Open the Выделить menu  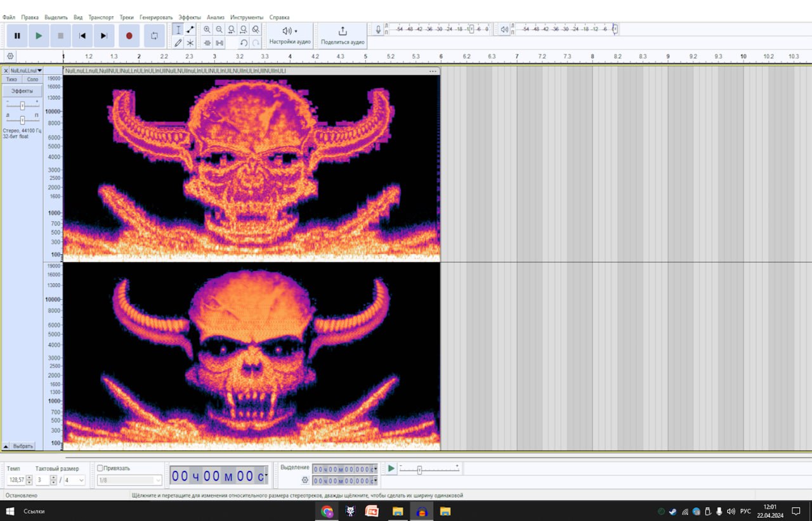click(x=56, y=17)
